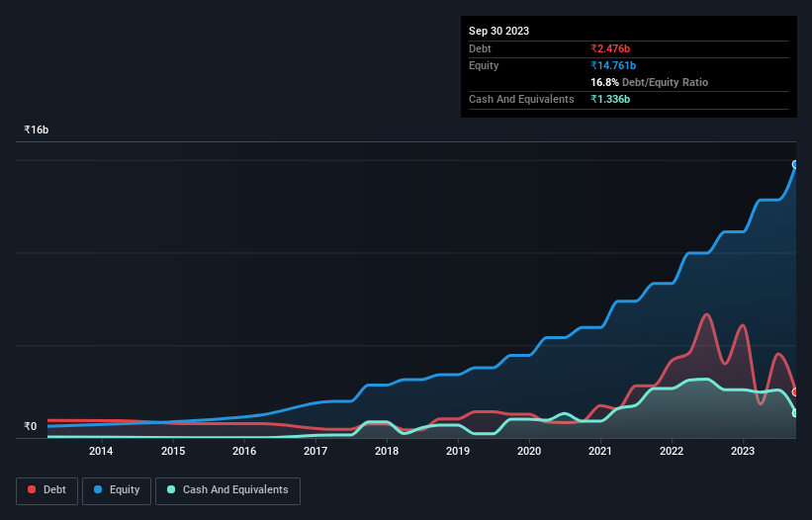Click the 2017 x-axis label
The width and height of the screenshot is (812, 520).
tap(316, 451)
